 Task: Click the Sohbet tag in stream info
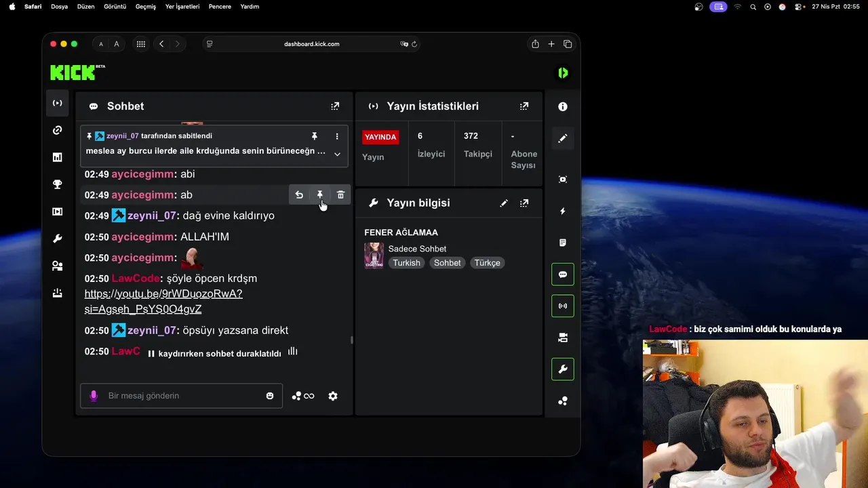pyautogui.click(x=448, y=263)
